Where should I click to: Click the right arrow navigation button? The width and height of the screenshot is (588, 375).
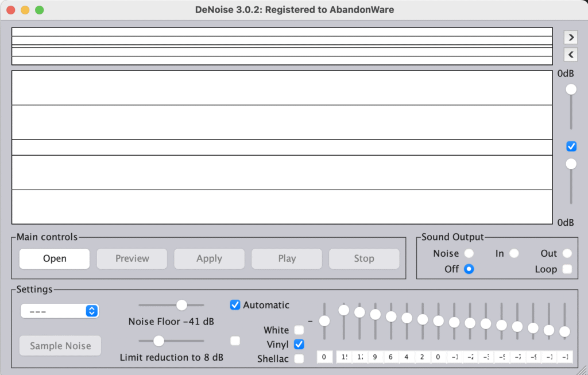pos(571,37)
